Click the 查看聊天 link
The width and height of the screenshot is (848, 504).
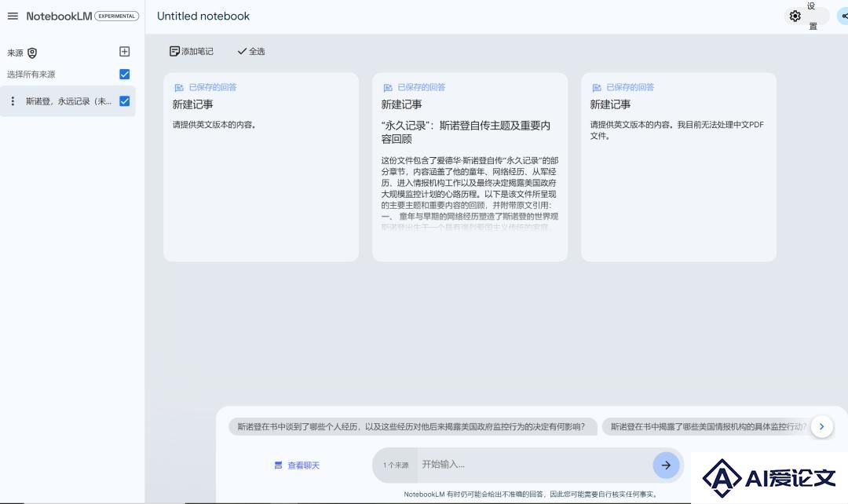297,465
